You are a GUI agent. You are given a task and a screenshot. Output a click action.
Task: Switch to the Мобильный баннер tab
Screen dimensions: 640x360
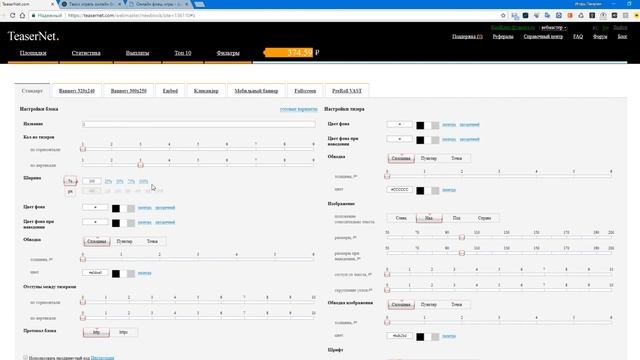(x=256, y=91)
